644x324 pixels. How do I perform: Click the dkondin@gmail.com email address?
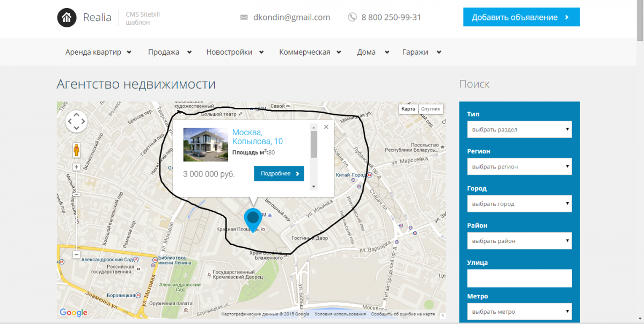pos(292,17)
